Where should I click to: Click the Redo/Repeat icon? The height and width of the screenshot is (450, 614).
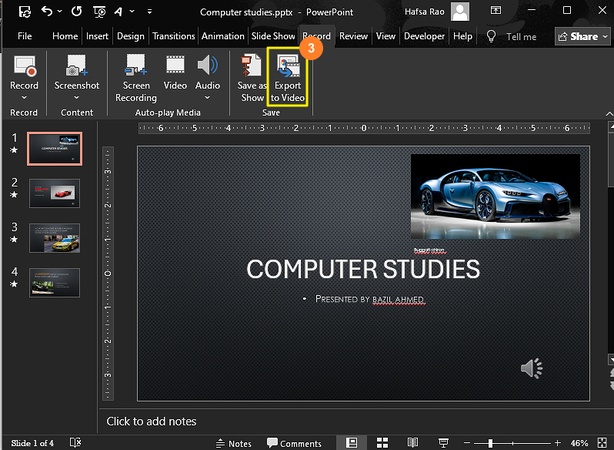[x=76, y=11]
